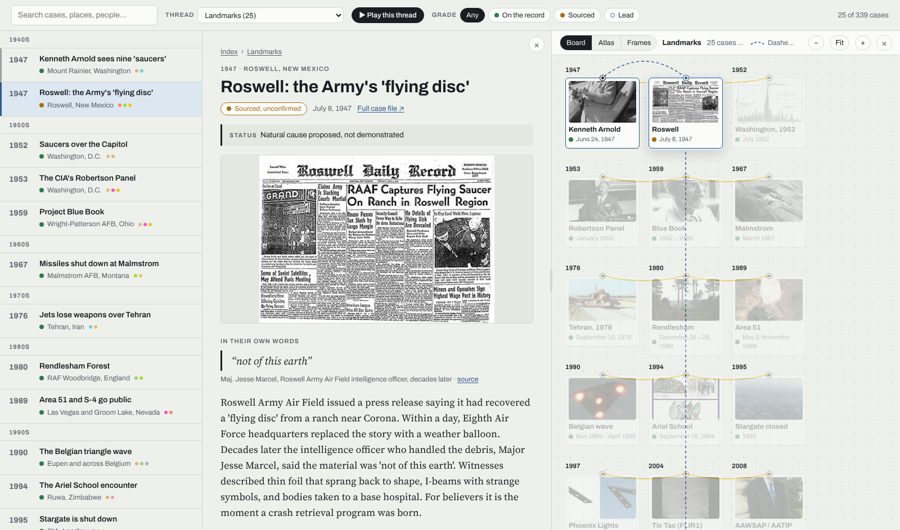Close the board panel
Viewport: 900px width, 530px height.
tap(884, 43)
